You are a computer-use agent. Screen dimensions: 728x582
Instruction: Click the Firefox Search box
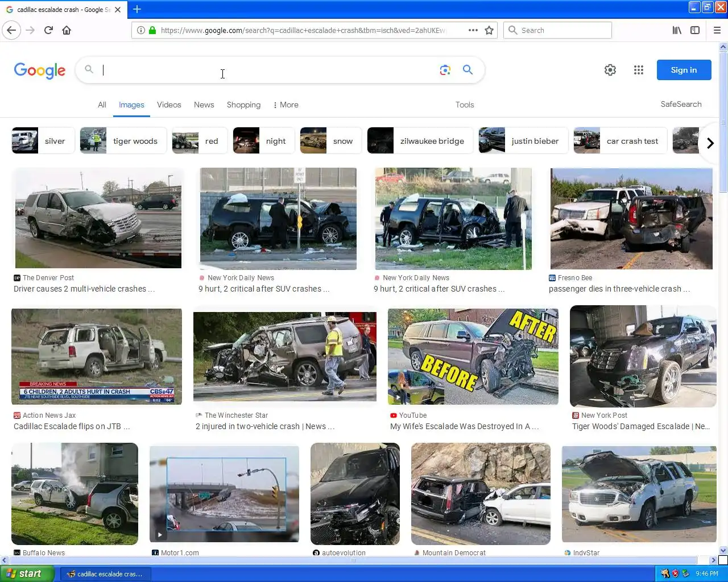click(557, 30)
